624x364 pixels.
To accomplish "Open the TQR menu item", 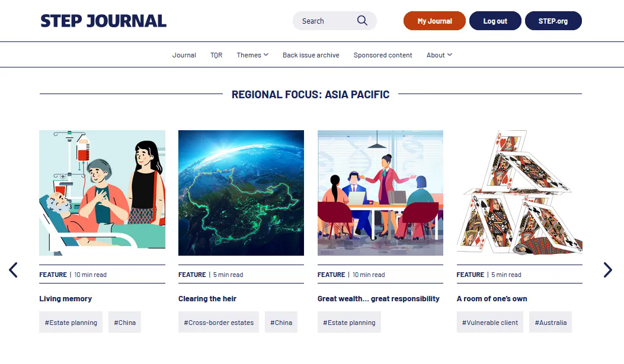I will (216, 55).
